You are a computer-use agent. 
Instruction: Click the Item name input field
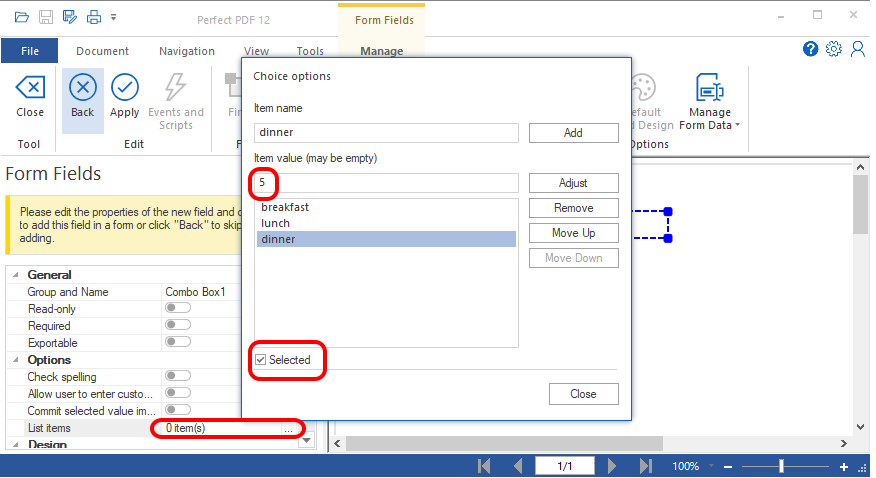pyautogui.click(x=386, y=133)
